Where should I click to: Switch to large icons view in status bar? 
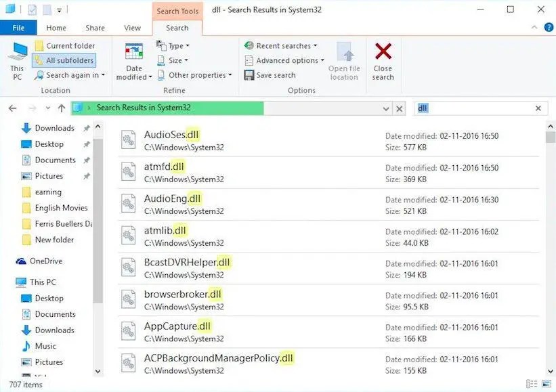tap(547, 383)
